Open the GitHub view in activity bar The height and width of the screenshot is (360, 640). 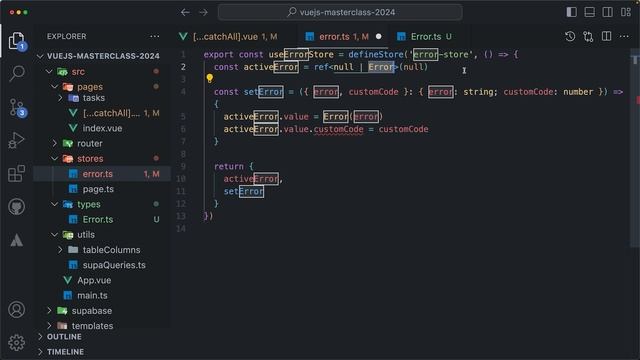pyautogui.click(x=16, y=207)
